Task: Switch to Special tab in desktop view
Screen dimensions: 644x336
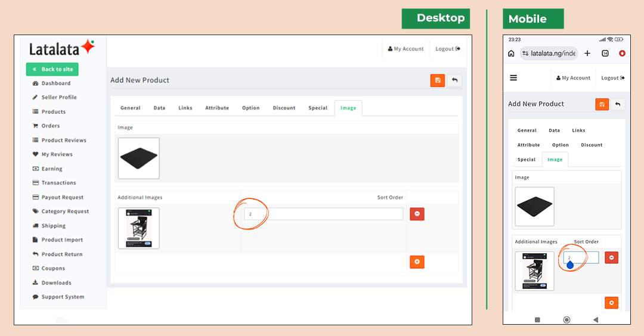Action: (318, 108)
